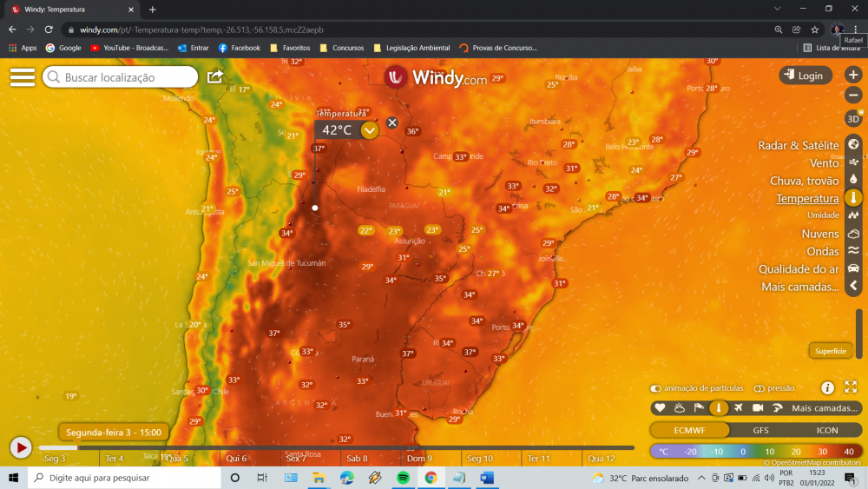
Task: Select Radar & Satélite layer label
Action: coord(799,145)
